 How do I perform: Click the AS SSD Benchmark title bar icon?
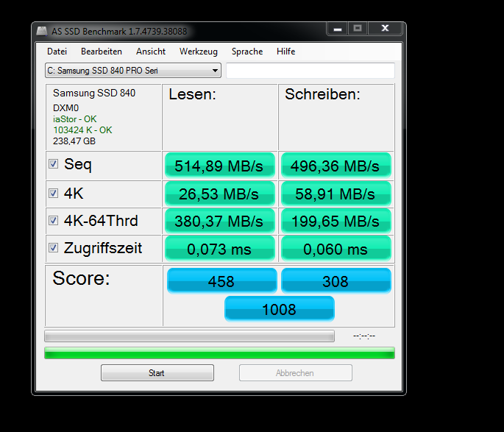pos(42,31)
